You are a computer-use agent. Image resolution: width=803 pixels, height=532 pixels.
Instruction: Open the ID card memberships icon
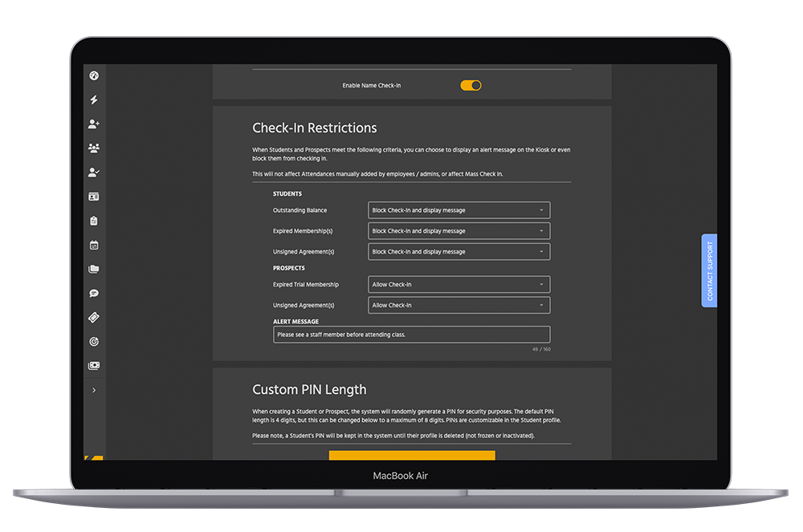tap(94, 196)
